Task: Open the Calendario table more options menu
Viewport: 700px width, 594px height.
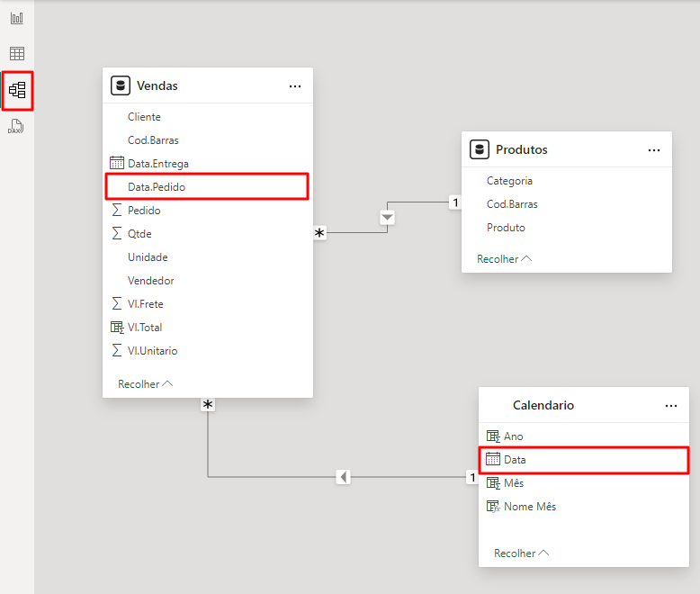Action: tap(671, 406)
